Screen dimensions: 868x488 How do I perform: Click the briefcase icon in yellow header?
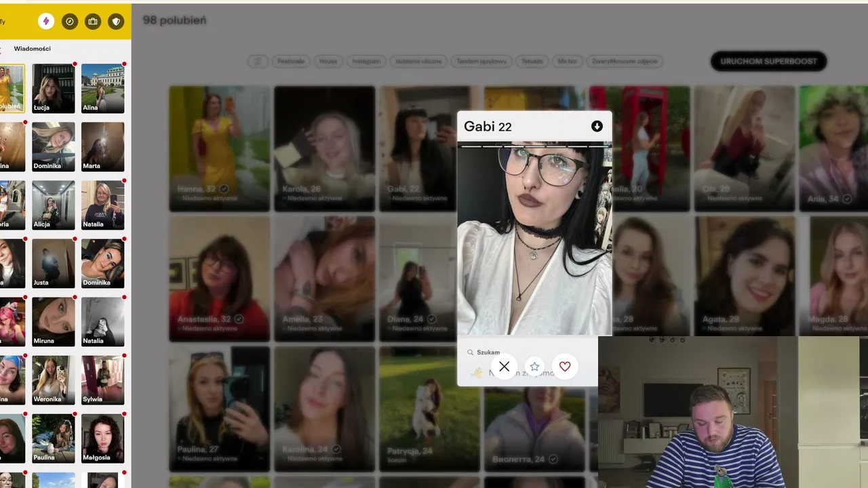pyautogui.click(x=93, y=22)
